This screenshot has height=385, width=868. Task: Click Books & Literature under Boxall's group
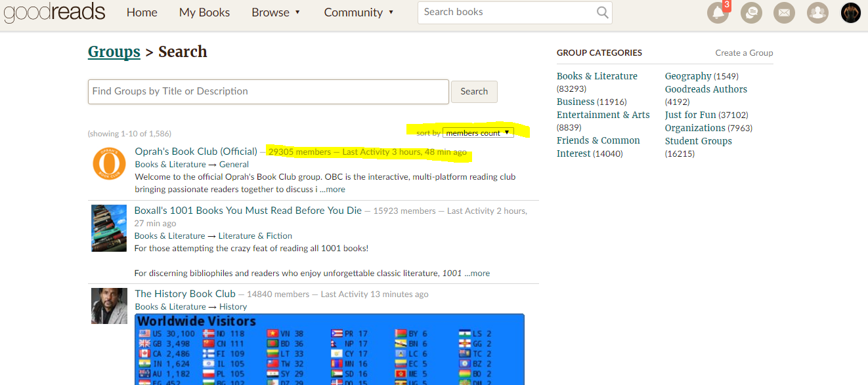pos(169,236)
